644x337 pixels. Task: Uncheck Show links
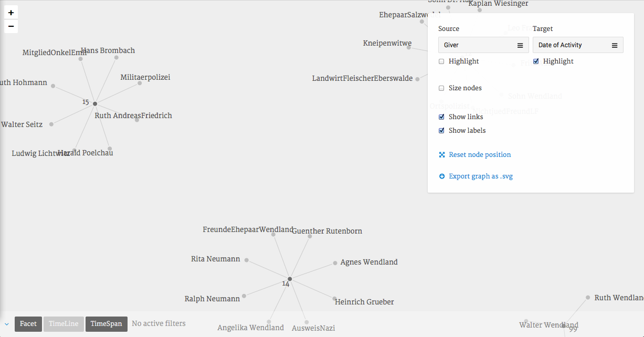coord(441,117)
